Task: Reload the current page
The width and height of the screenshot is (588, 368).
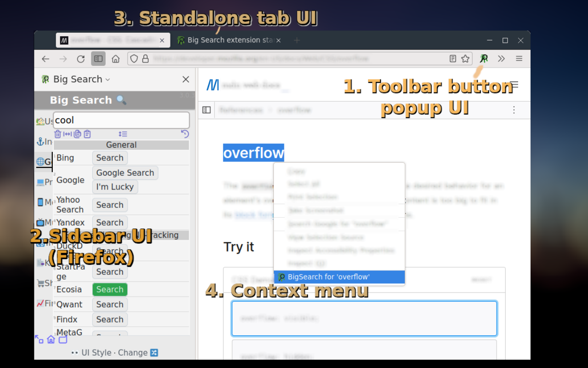Action: (81, 59)
